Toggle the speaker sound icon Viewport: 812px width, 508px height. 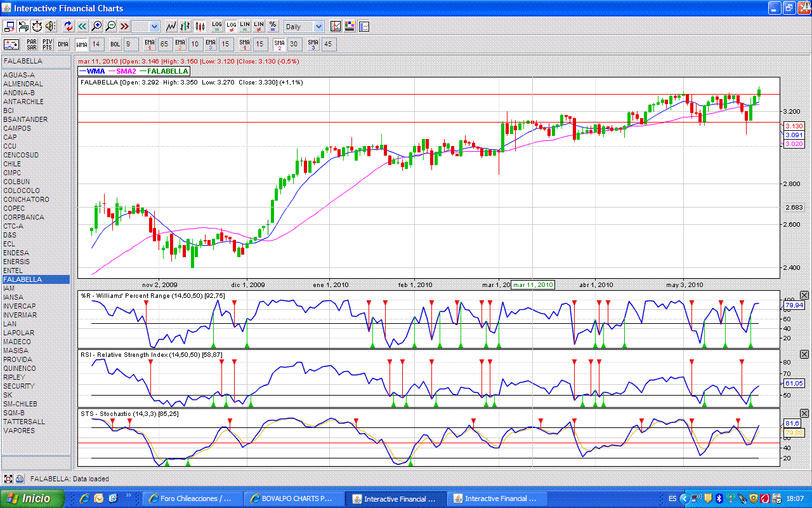[51, 27]
